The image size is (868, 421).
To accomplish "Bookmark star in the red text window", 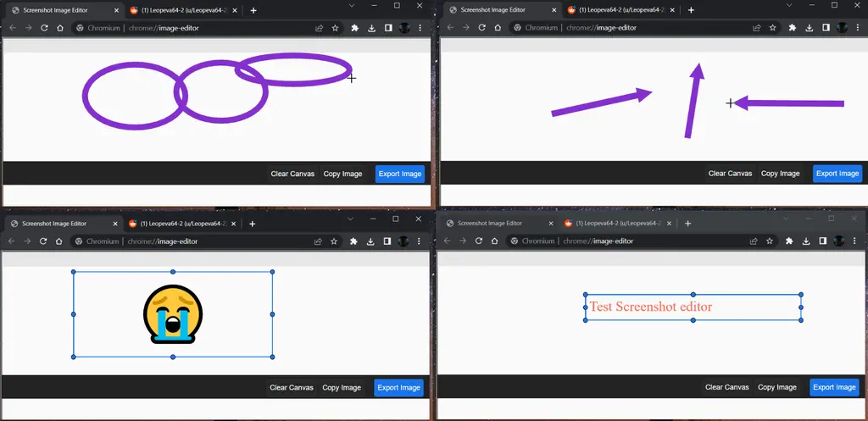I will pyautogui.click(x=770, y=241).
